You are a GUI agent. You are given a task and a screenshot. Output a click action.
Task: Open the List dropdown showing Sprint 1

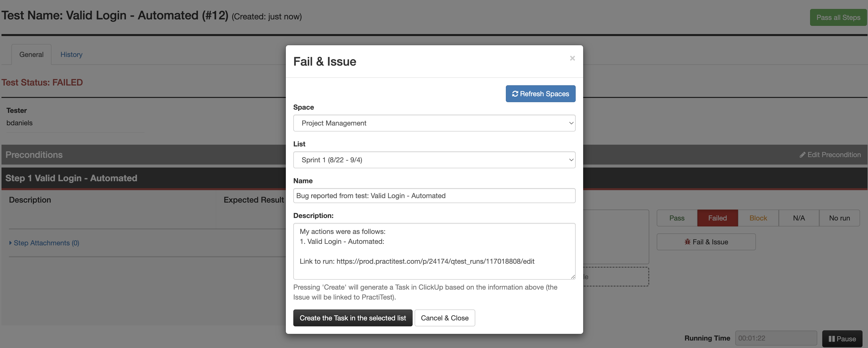(434, 160)
